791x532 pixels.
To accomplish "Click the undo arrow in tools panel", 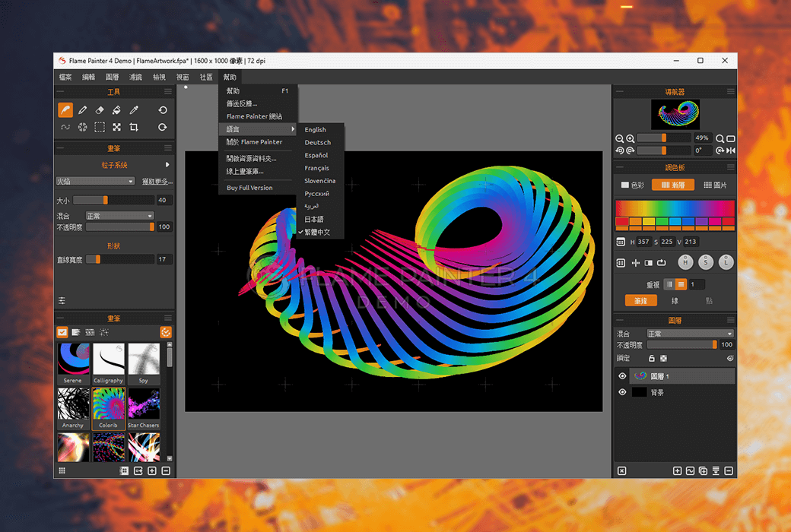I will tap(163, 110).
